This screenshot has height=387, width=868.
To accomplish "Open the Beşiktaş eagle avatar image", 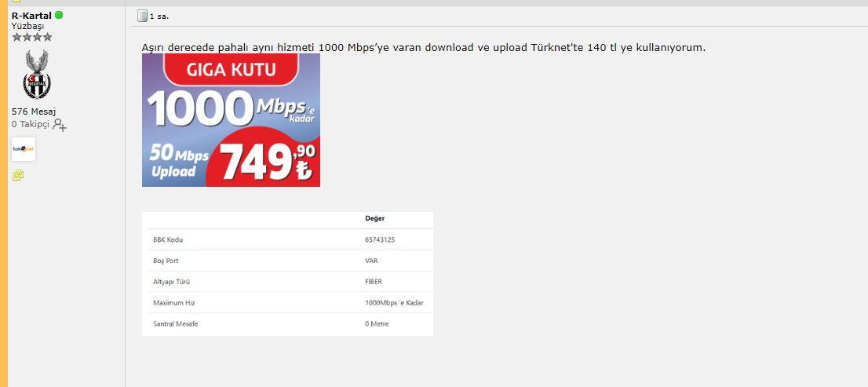I will [x=37, y=75].
